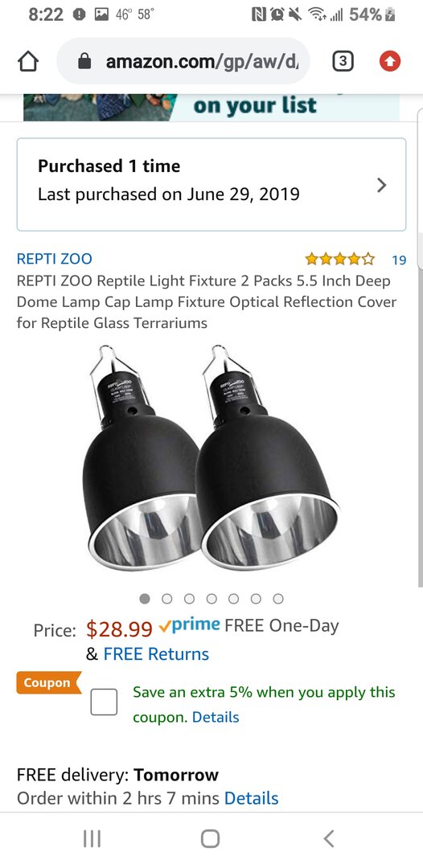The image size is (423, 868).
Task: Check the Save extra 5% coupon checkbox
Action: 104,702
